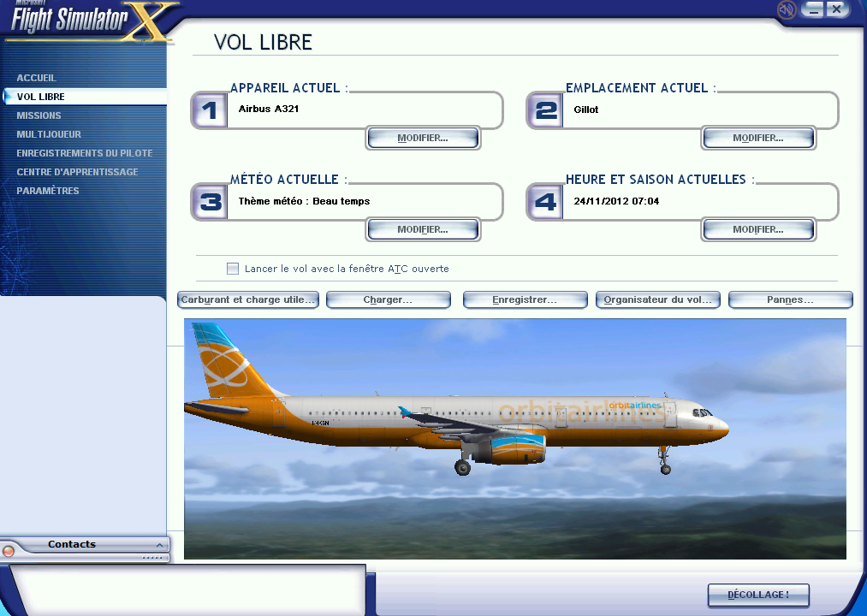The height and width of the screenshot is (616, 867).
Task: Open Carburant et charge utile dialog
Action: pos(247,299)
